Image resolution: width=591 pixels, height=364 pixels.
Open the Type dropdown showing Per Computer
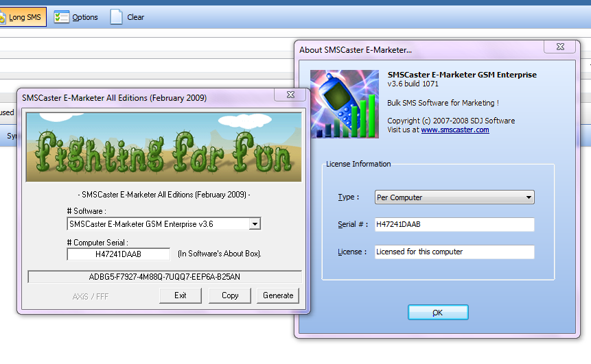[x=454, y=197]
